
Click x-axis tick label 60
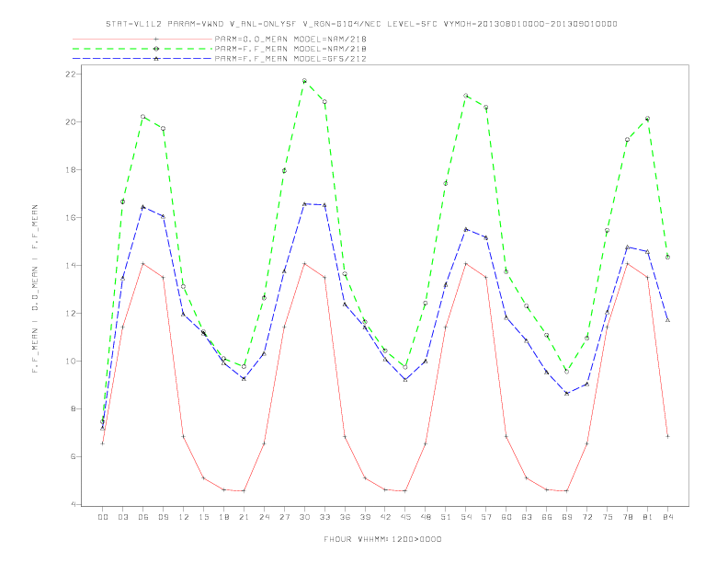point(506,517)
